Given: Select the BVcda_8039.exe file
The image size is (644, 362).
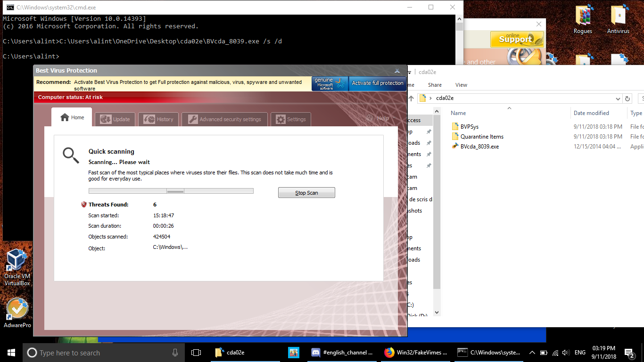Looking at the screenshot, I should (x=479, y=147).
